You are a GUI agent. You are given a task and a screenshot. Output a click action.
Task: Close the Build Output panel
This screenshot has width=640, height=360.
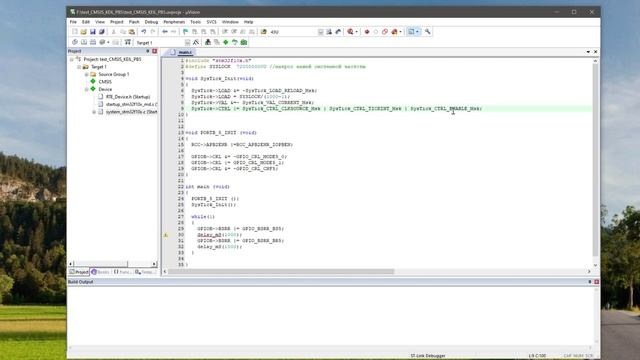point(596,282)
